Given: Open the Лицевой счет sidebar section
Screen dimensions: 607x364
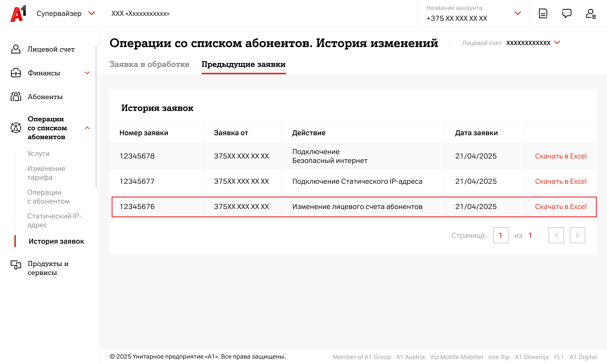Looking at the screenshot, I should [x=51, y=49].
